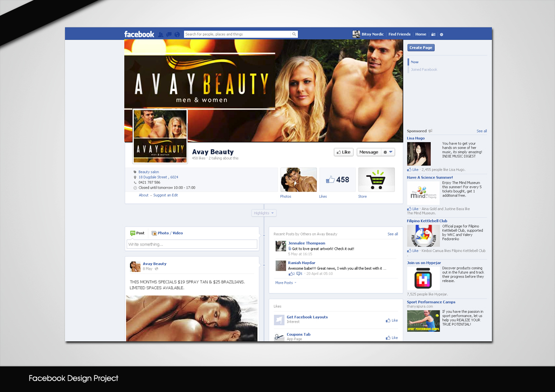Check notifications via the globe icon
This screenshot has width=555, height=392.
point(177,34)
